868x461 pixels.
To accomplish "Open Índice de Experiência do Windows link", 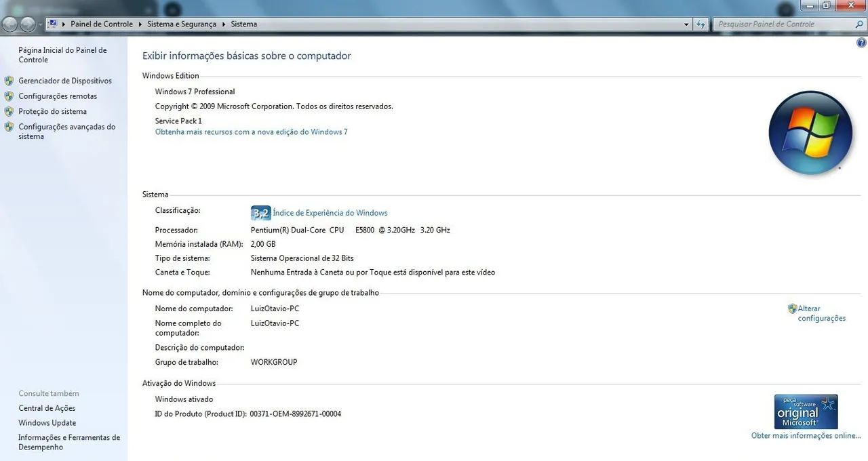I will coord(330,212).
